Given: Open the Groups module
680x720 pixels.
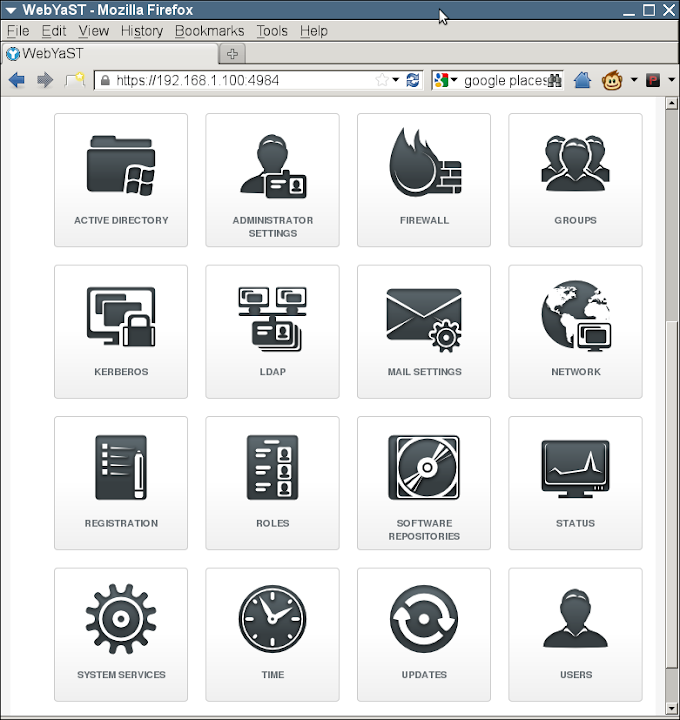Looking at the screenshot, I should [x=575, y=180].
